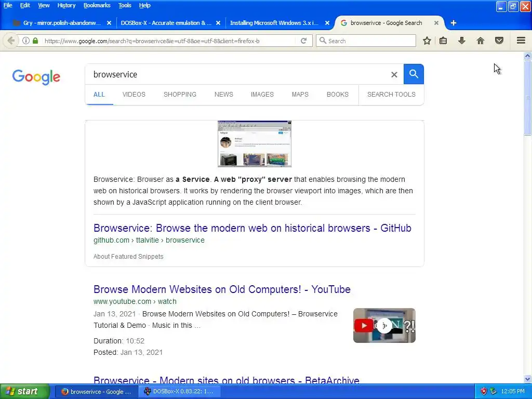The height and width of the screenshot is (399, 532).
Task: Click the vertical scrollbar thumb
Action: coord(527,98)
